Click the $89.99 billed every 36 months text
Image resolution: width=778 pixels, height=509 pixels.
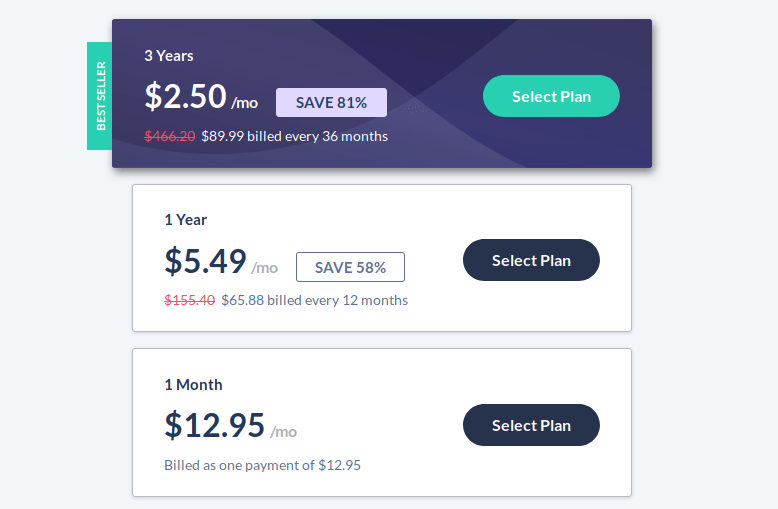click(x=294, y=136)
